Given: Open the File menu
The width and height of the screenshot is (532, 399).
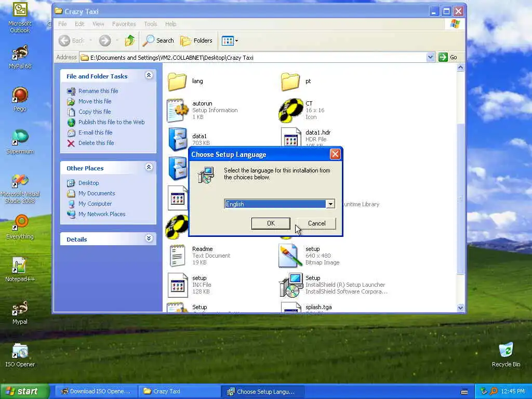Looking at the screenshot, I should [62, 24].
